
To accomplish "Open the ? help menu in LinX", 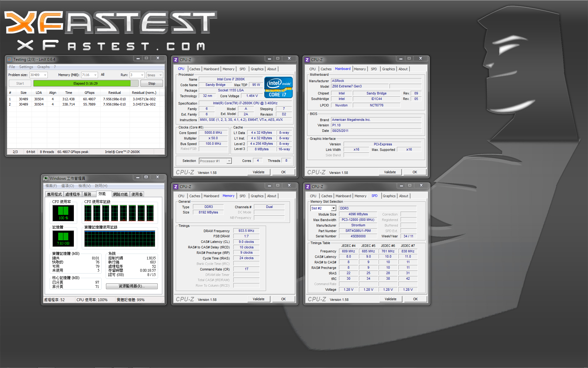I will 55,67.
